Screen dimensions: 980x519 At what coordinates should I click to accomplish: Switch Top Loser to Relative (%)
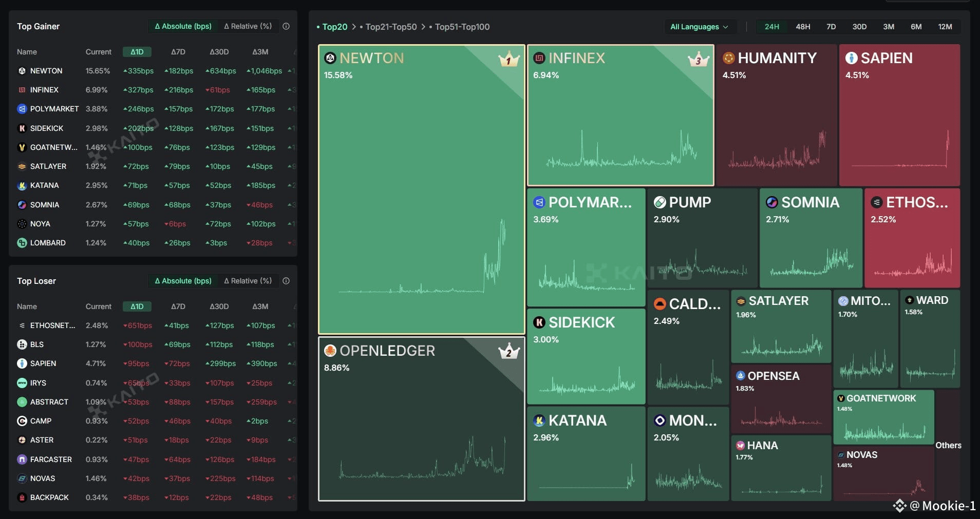point(248,281)
